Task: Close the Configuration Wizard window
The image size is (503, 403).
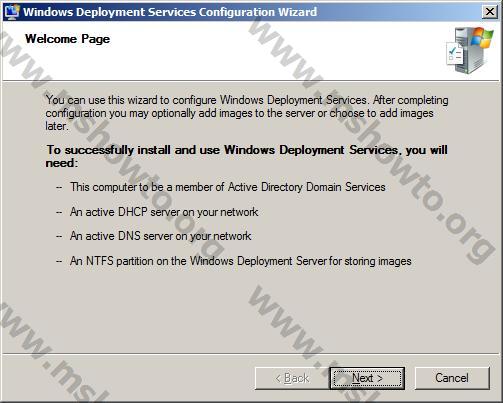Action: point(490,12)
